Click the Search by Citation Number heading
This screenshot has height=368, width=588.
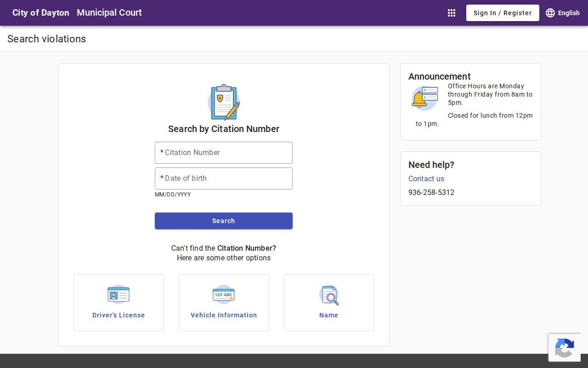coord(224,129)
